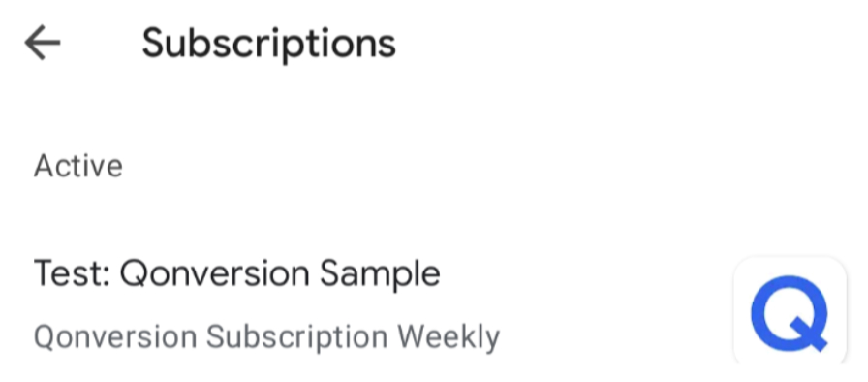Tap the blue Q app icon

pyautogui.click(x=790, y=311)
